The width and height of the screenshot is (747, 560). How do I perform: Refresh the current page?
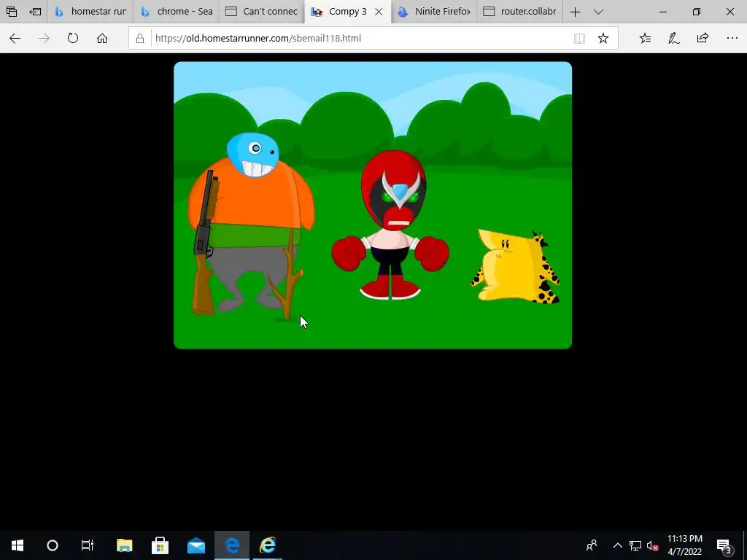[73, 38]
